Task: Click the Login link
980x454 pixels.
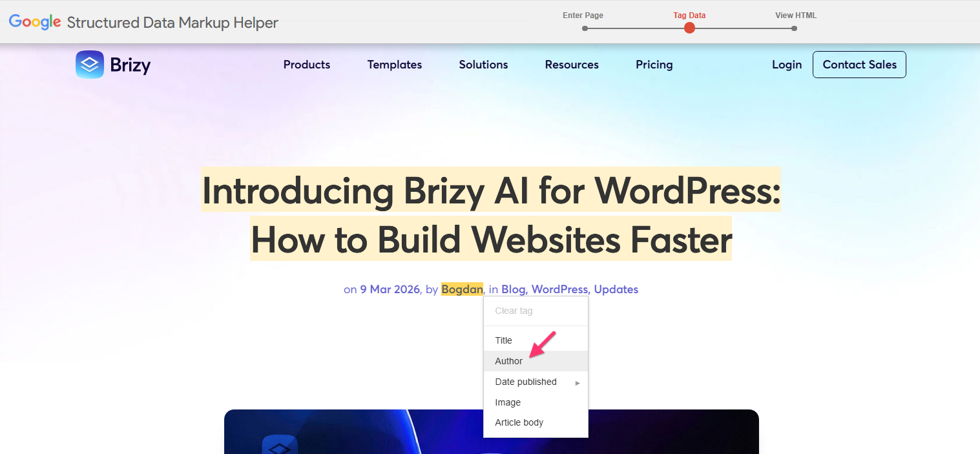Action: pyautogui.click(x=787, y=65)
